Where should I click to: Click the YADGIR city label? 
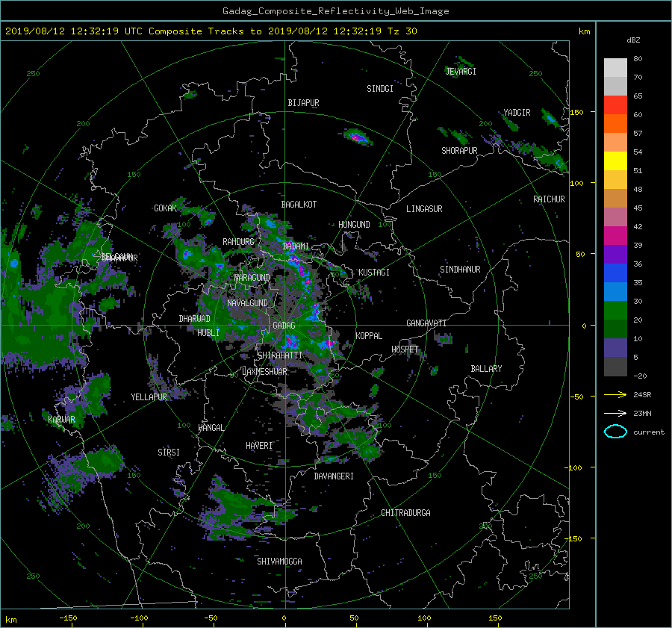click(x=517, y=113)
